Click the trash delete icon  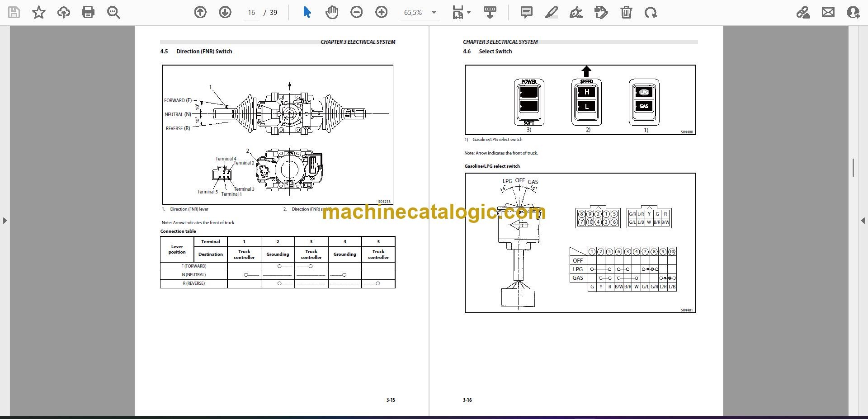pyautogui.click(x=626, y=12)
